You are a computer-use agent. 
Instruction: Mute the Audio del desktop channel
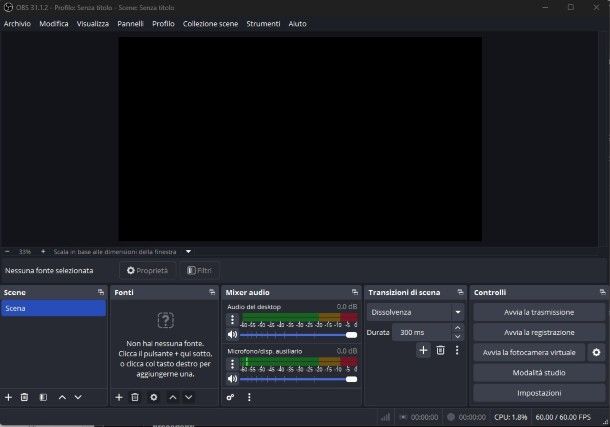(232, 335)
